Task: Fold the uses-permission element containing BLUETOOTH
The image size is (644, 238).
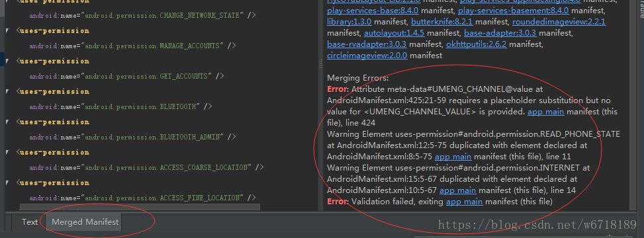Action: pyautogui.click(x=8, y=91)
